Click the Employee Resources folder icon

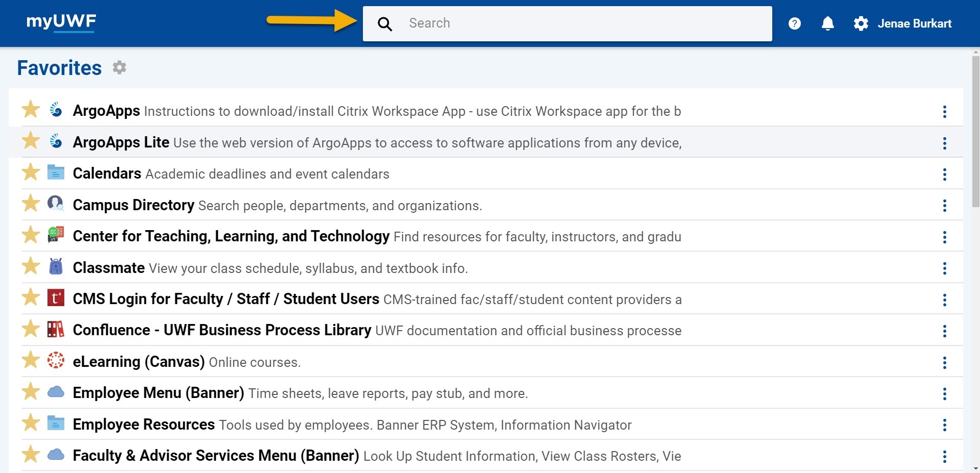tap(56, 423)
